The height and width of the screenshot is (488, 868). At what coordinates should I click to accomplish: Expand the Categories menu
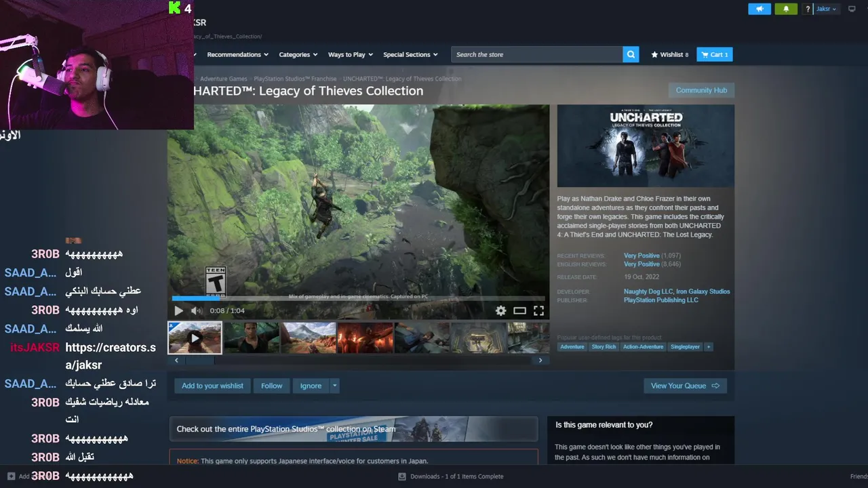[x=298, y=54]
